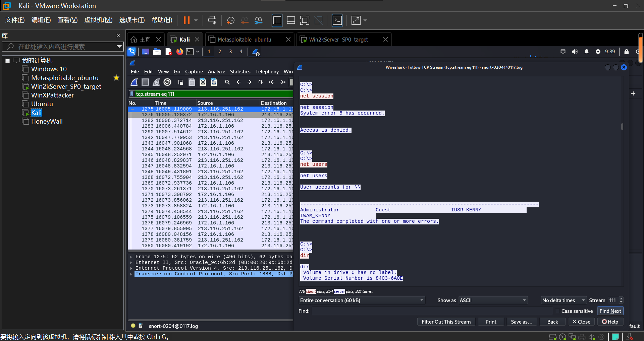Click the Wireshark start capture shark fin icon

tap(134, 82)
